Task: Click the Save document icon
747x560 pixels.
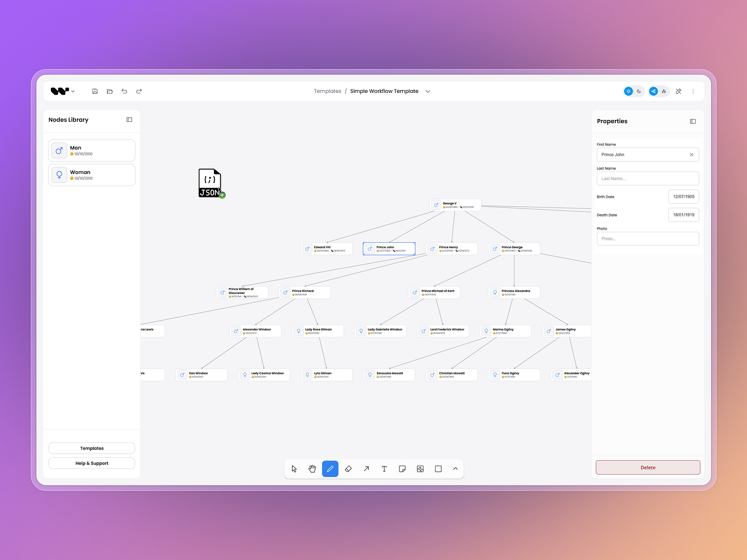Action: tap(95, 91)
